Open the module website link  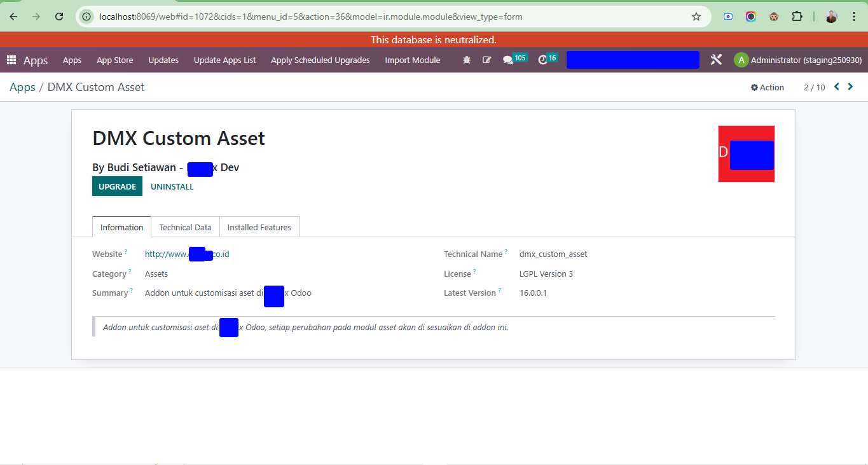pos(187,254)
